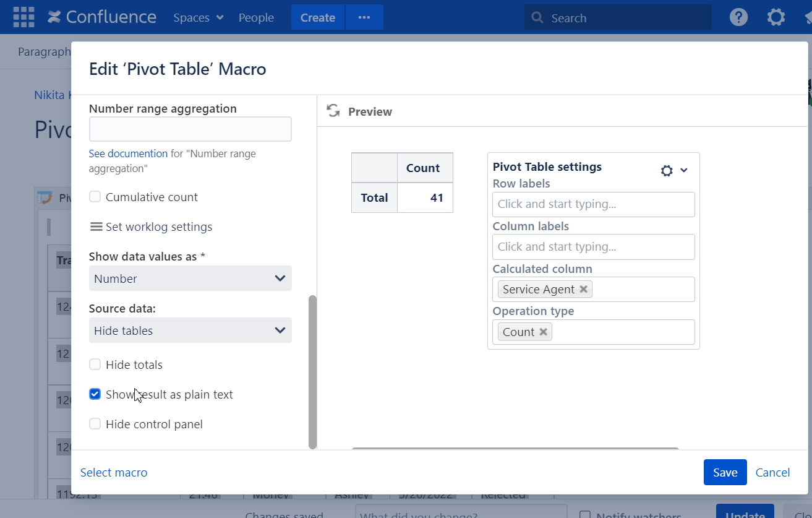Open the site administration settings gear
812x518 pixels.
(776, 17)
